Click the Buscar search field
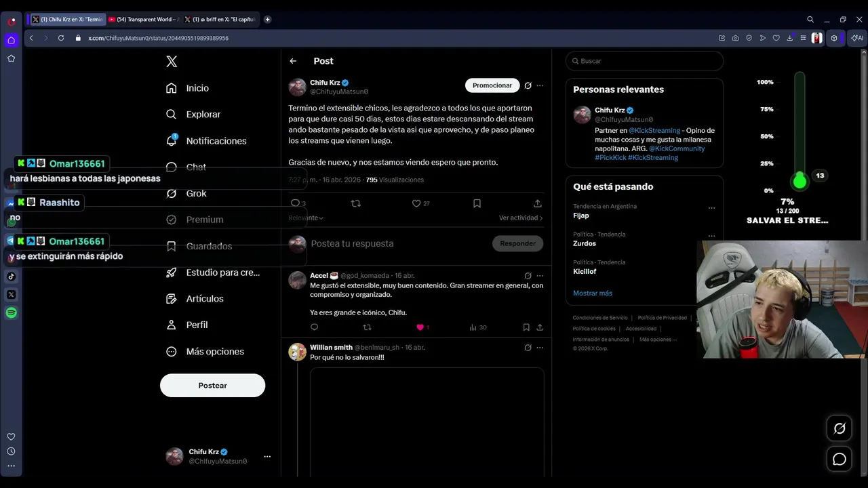The image size is (868, 488). tap(644, 61)
